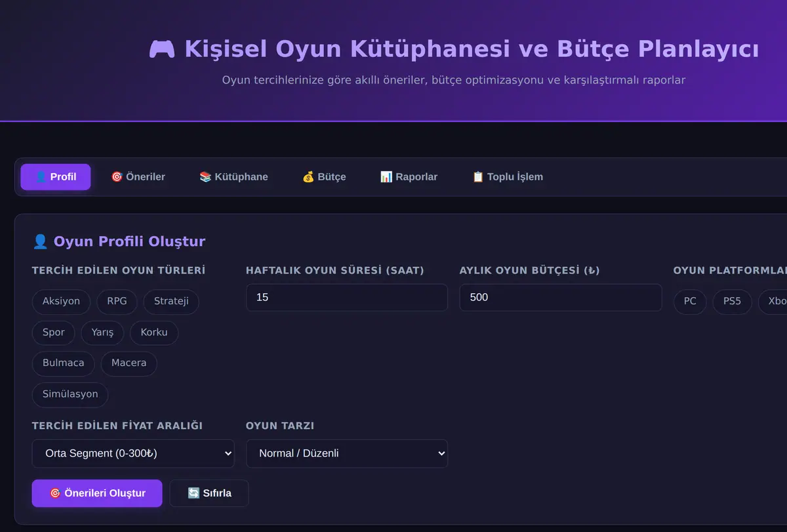Click the Sıfırla reset button
787x532 pixels.
pos(209,493)
